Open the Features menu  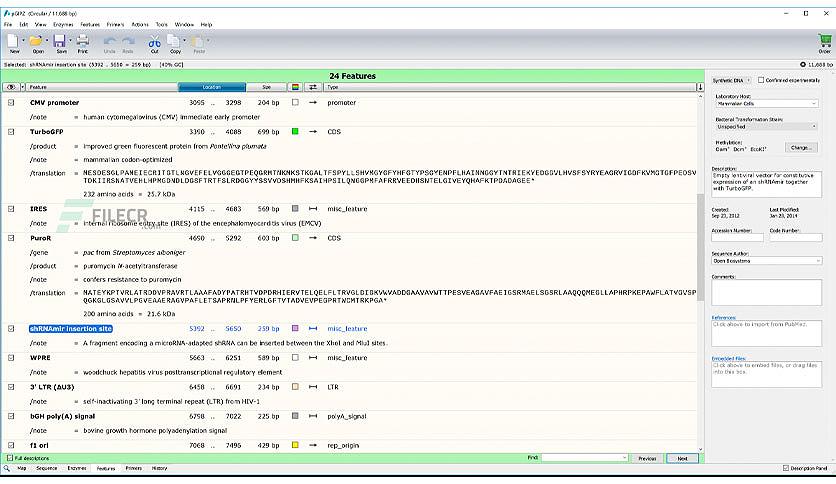click(x=90, y=25)
